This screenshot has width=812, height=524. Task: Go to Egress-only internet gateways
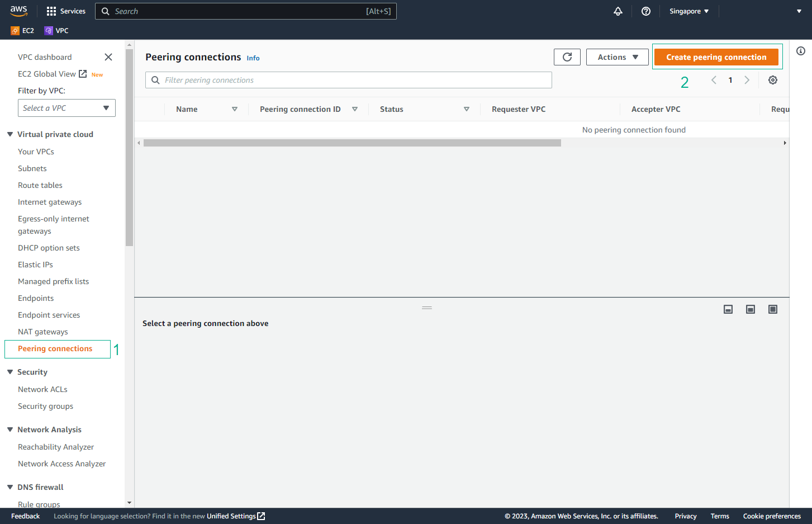(54, 225)
